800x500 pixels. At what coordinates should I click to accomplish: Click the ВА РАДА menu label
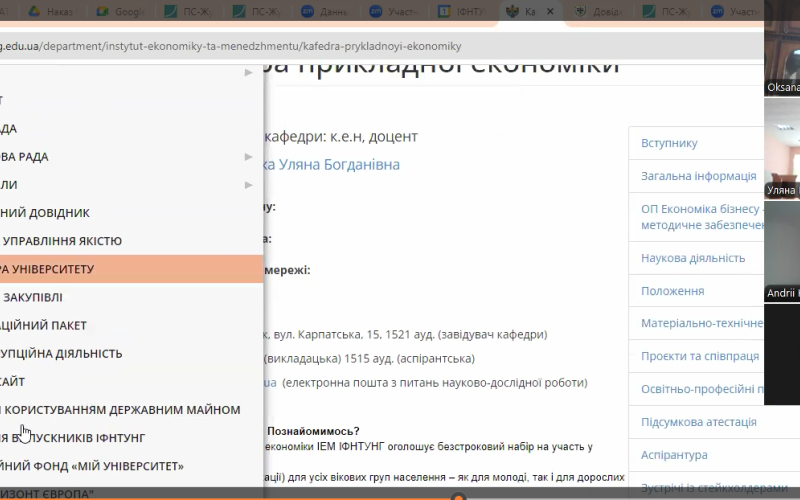click(x=24, y=157)
